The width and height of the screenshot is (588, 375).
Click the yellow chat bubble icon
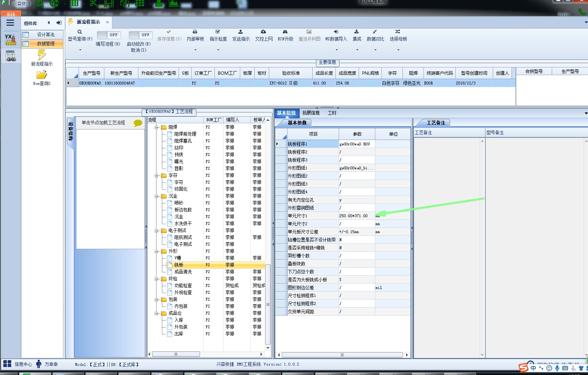[x=138, y=123]
